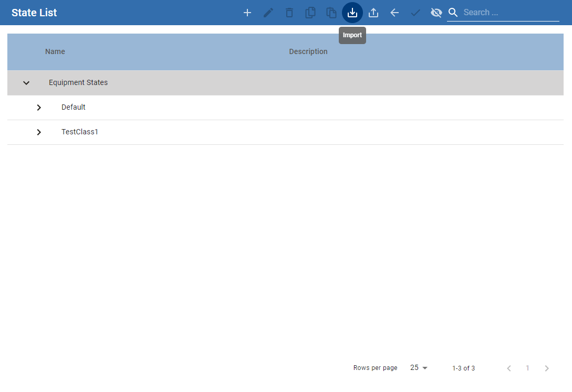Click the Export upload icon
Image resolution: width=572 pixels, height=392 pixels.
point(373,13)
